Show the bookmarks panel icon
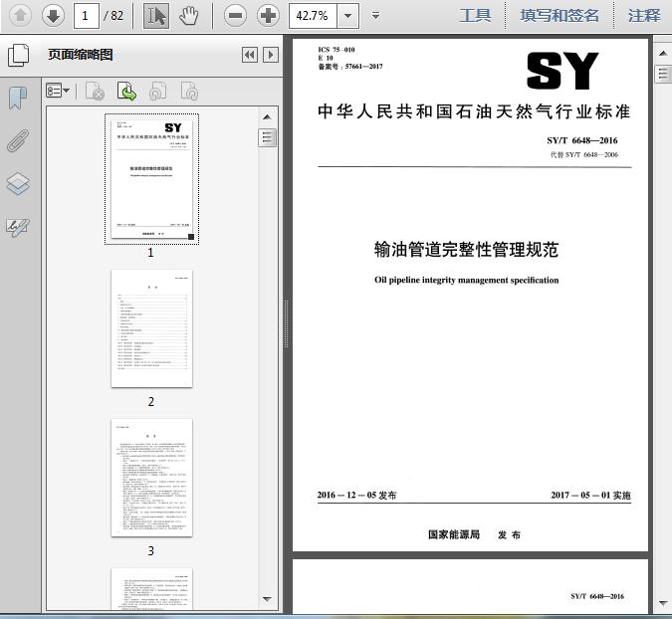Screen dimensions: 672x619 [x=18, y=99]
